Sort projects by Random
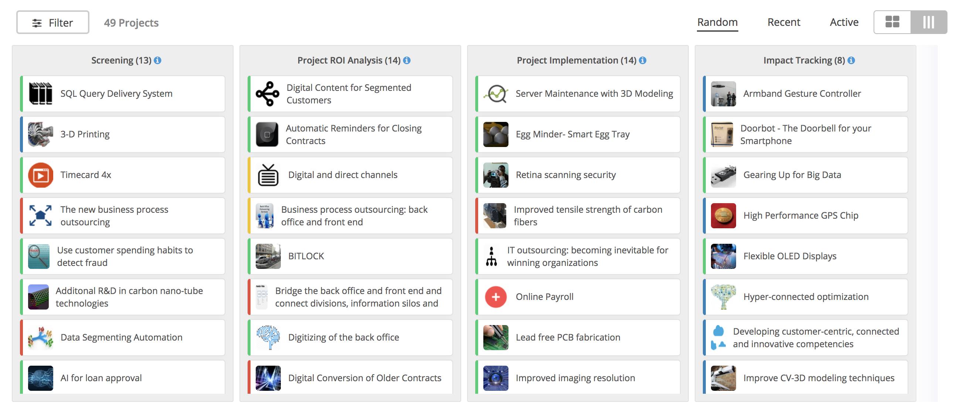980x410 pixels. pyautogui.click(x=717, y=22)
